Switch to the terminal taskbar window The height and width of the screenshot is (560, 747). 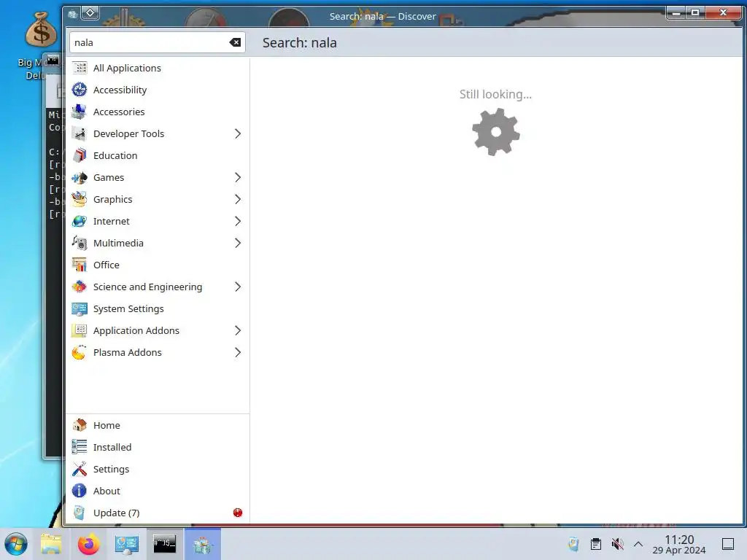(164, 544)
